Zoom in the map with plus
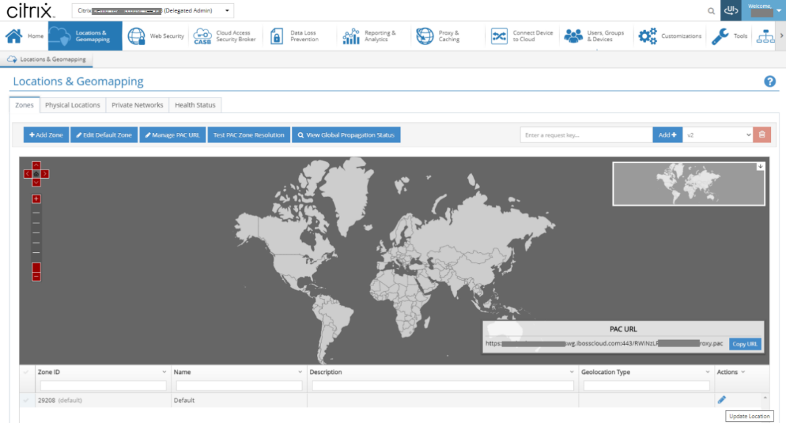786x424 pixels. coord(36,199)
